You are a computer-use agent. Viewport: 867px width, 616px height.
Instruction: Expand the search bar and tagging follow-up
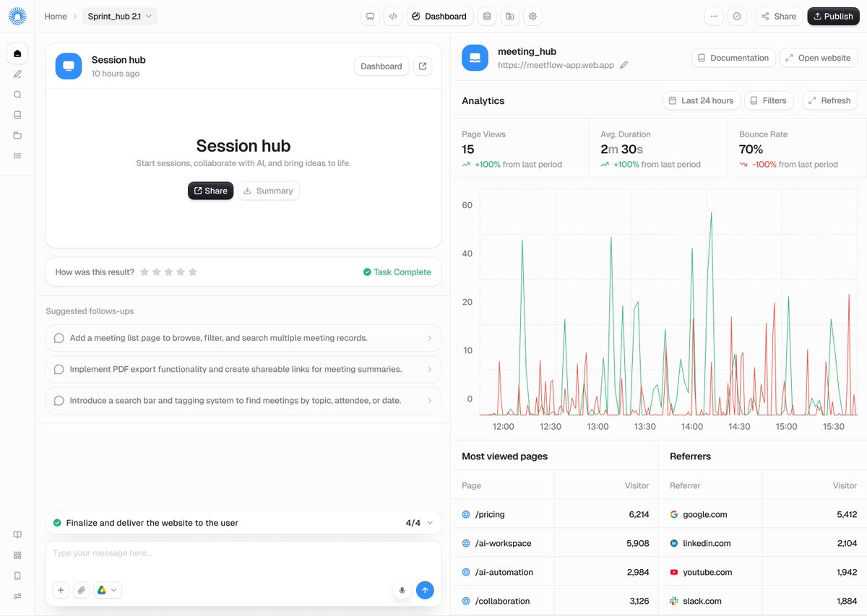point(243,400)
